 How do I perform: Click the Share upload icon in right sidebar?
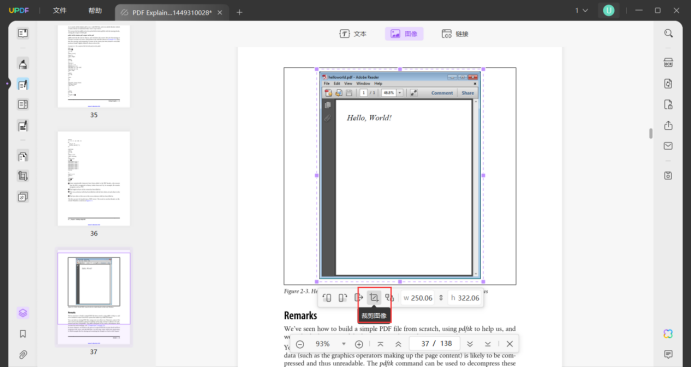(x=669, y=125)
